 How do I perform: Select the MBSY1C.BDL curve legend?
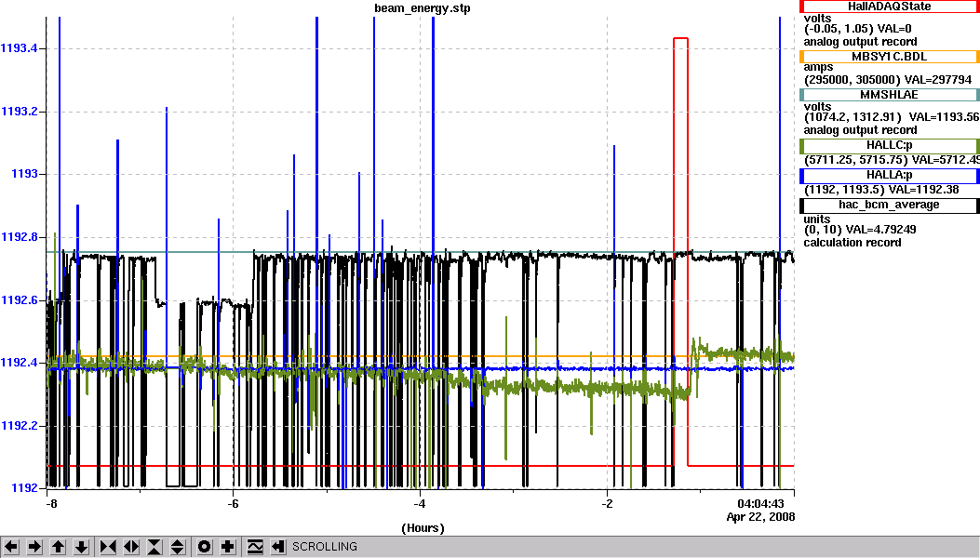coord(890,57)
